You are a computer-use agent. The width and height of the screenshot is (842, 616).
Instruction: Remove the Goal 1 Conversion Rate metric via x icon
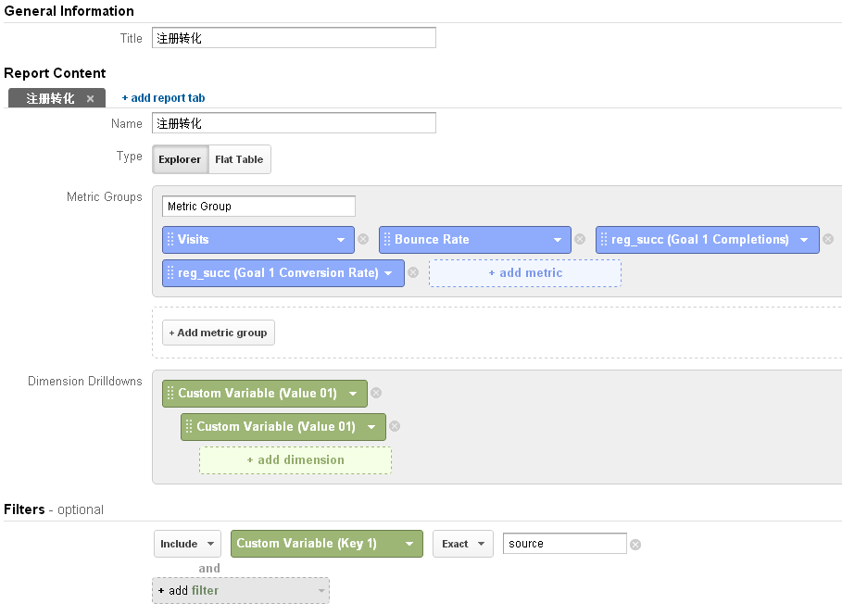pos(413,273)
